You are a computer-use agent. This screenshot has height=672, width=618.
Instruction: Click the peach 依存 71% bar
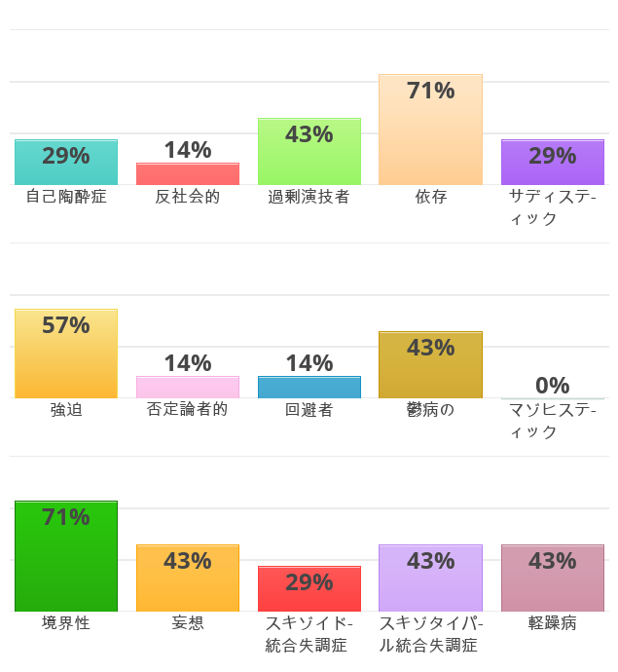coord(430,130)
